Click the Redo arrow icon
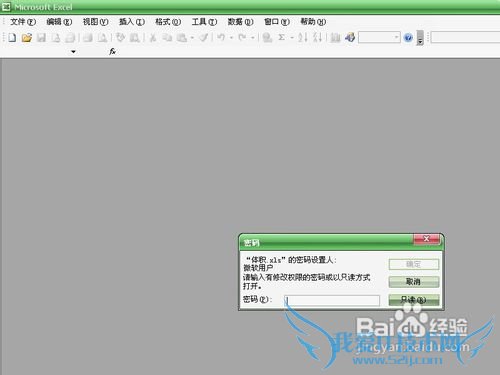This screenshot has height=375, width=500. (x=242, y=37)
